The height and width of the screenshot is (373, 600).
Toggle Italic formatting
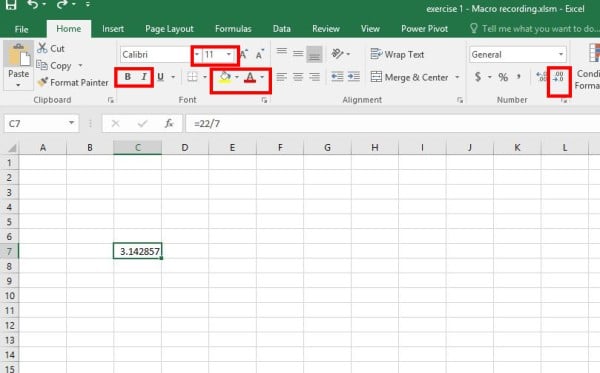coord(144,77)
